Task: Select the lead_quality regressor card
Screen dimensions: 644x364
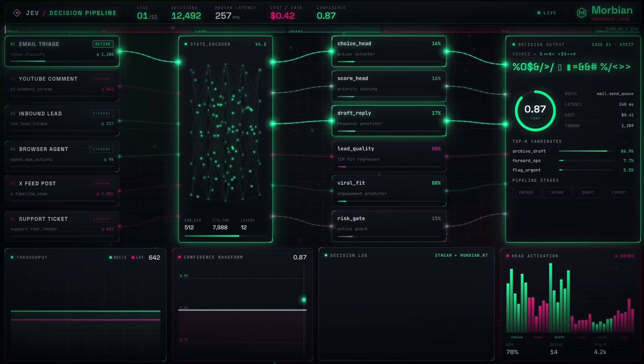Action: [389, 156]
